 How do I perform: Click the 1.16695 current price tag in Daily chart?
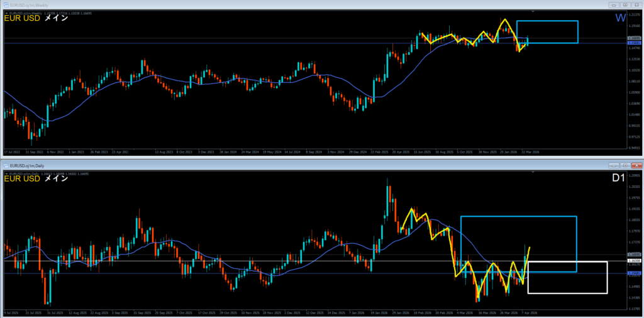point(634,255)
